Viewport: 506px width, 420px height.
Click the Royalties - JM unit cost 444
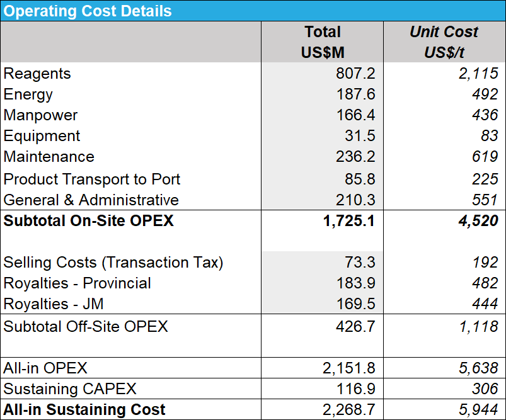tap(485, 304)
